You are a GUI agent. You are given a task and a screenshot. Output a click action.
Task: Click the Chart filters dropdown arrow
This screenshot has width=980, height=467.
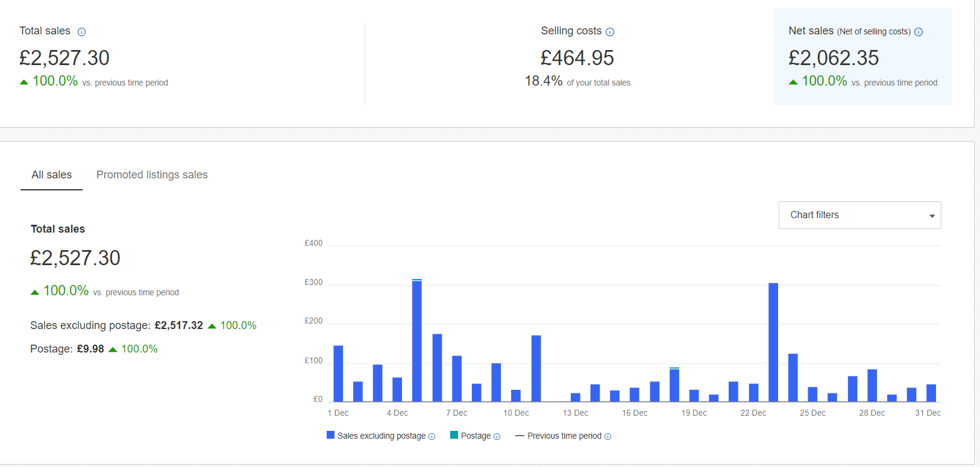pos(932,216)
